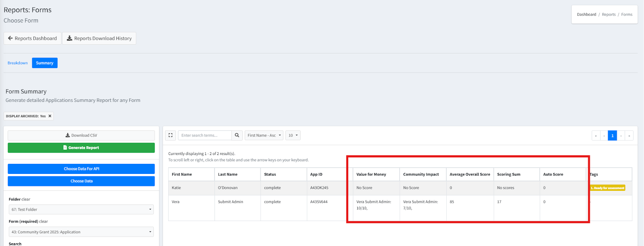Click Download CSV button
Viewport: 644px width, 246px height.
(81, 135)
